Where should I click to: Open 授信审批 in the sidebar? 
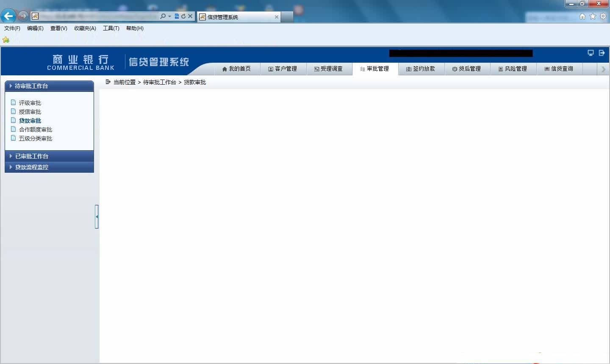(30, 112)
